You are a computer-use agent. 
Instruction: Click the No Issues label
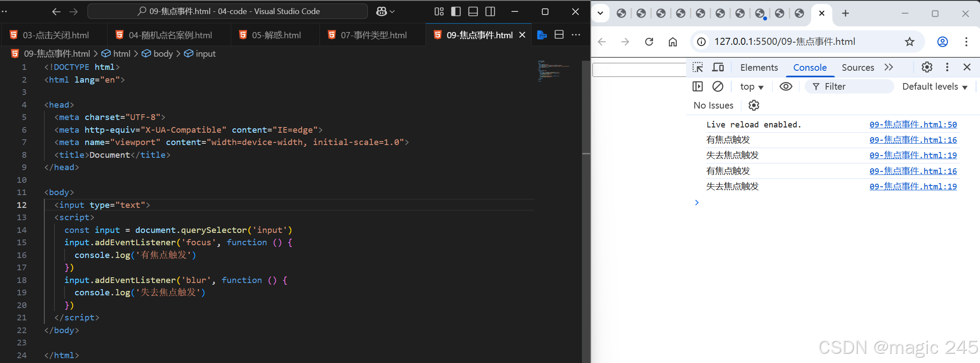click(x=713, y=105)
